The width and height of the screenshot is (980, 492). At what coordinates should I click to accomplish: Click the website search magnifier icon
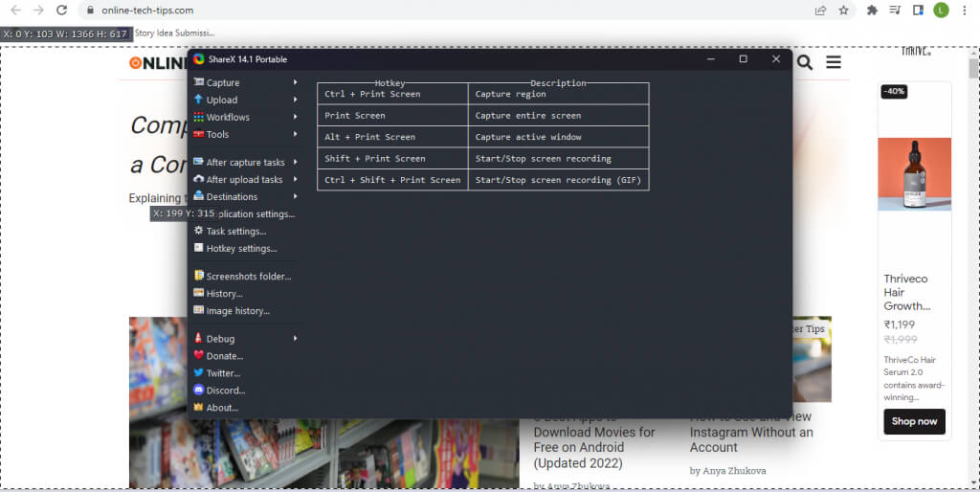pyautogui.click(x=805, y=62)
